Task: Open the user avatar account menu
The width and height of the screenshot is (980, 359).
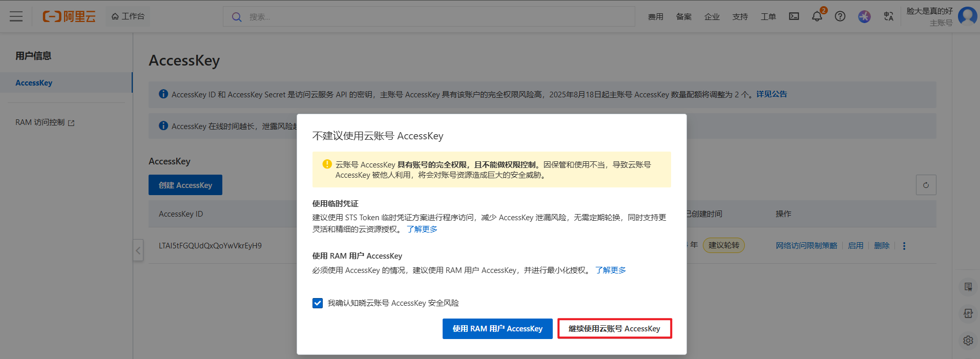Action: click(967, 16)
